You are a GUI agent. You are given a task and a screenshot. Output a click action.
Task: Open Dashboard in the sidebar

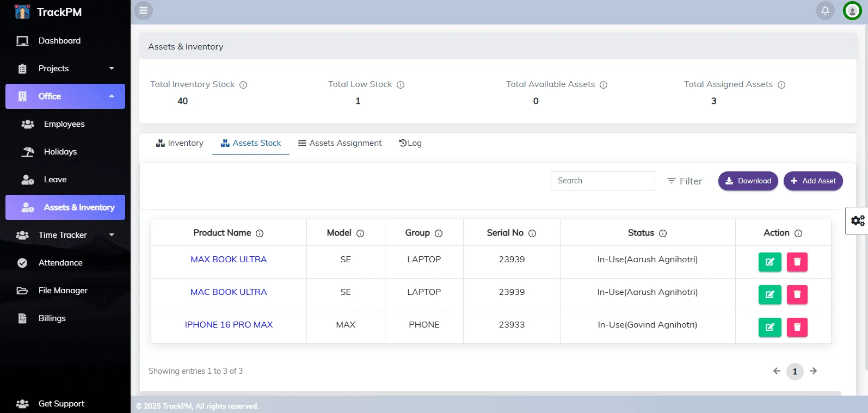tap(65, 41)
